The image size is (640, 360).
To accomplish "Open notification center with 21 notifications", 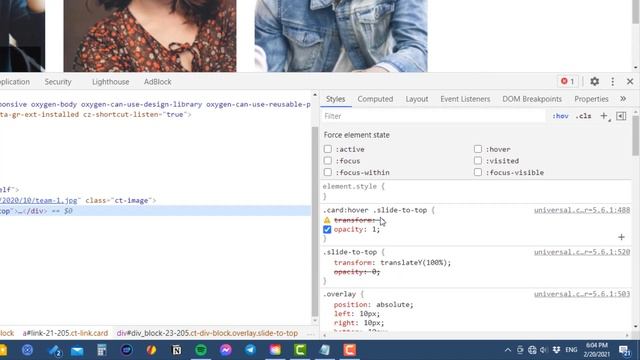I will coord(624,350).
